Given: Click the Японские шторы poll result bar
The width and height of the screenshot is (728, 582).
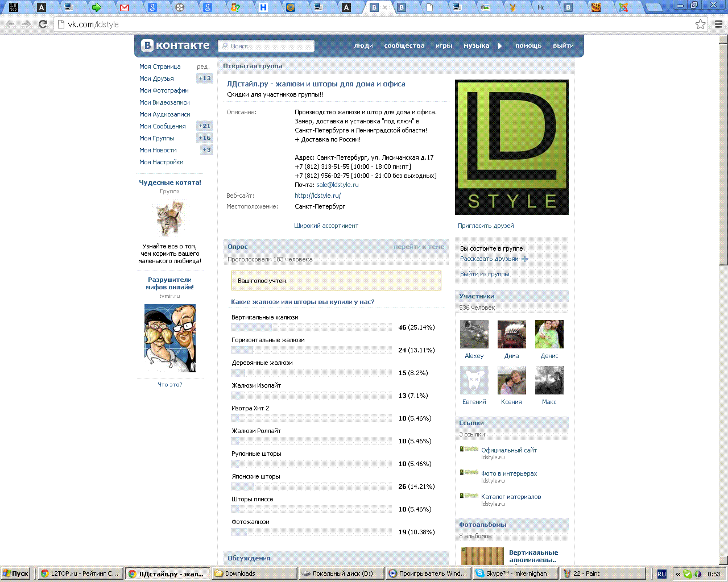Looking at the screenshot, I should click(312, 487).
